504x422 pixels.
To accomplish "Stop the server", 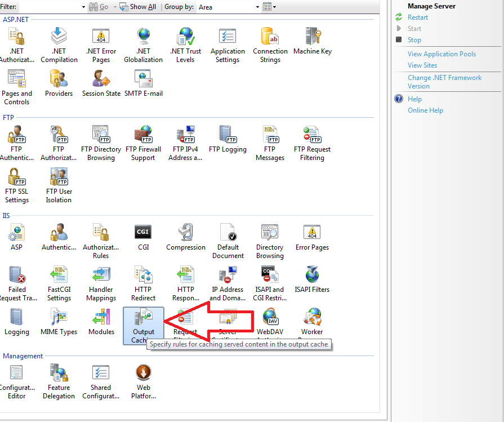I will pyautogui.click(x=414, y=39).
